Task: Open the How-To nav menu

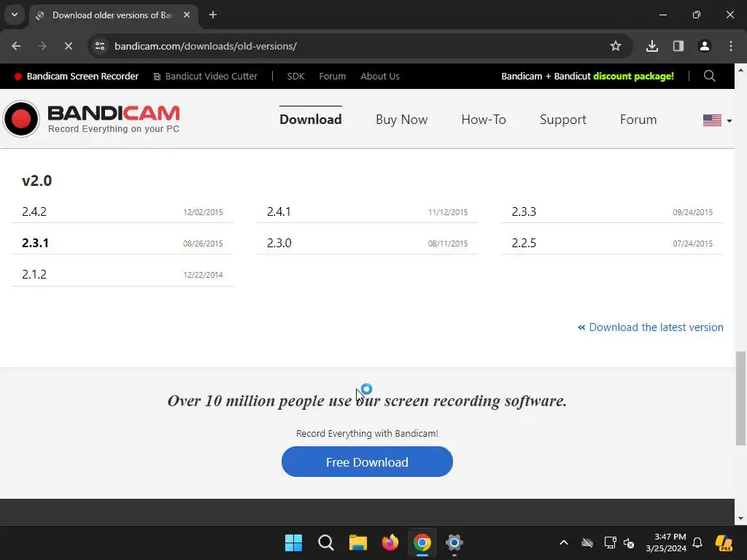Action: [484, 119]
